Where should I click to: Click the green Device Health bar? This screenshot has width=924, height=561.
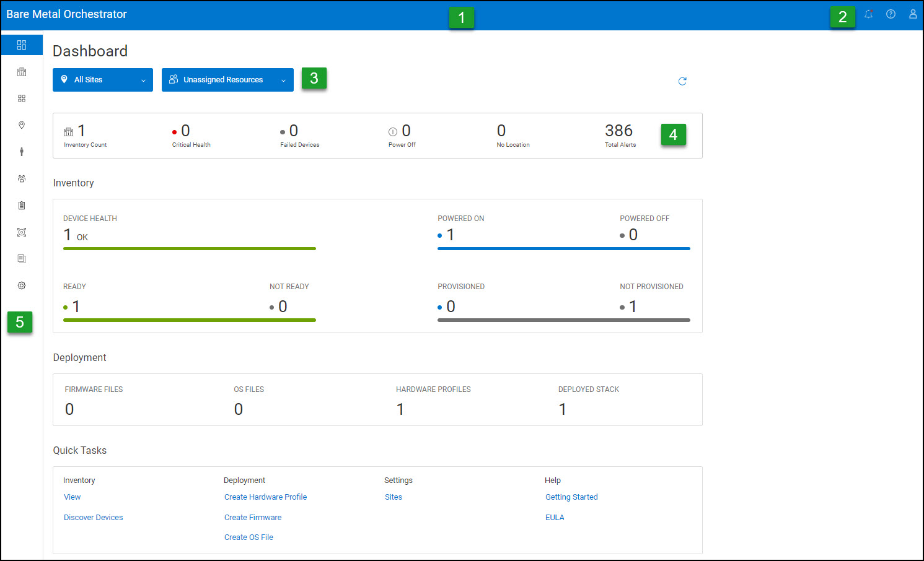(x=190, y=249)
